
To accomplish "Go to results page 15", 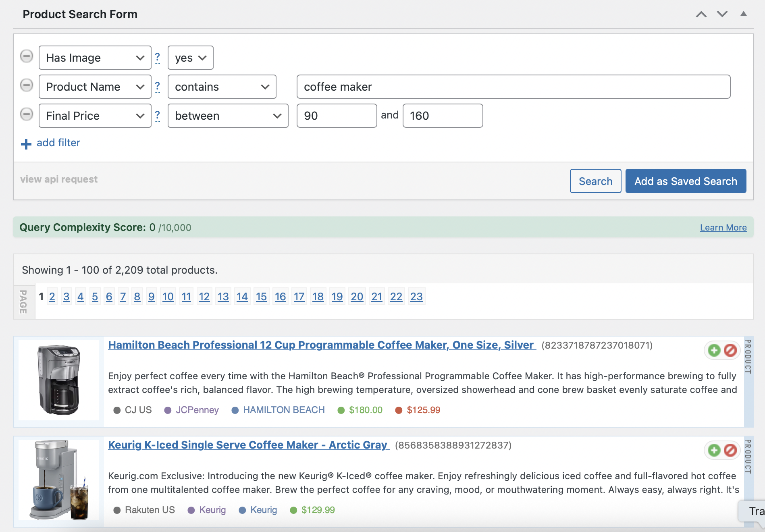I will 261,297.
